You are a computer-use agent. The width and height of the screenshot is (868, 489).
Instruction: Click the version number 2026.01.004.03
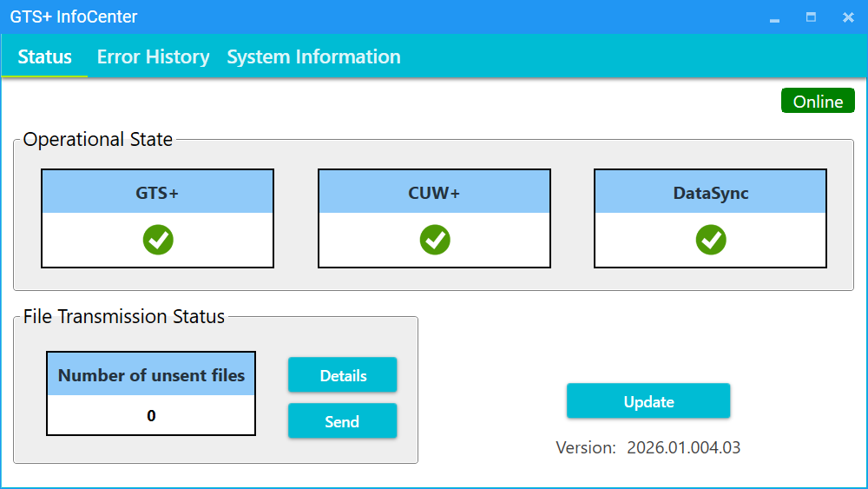[x=683, y=448]
